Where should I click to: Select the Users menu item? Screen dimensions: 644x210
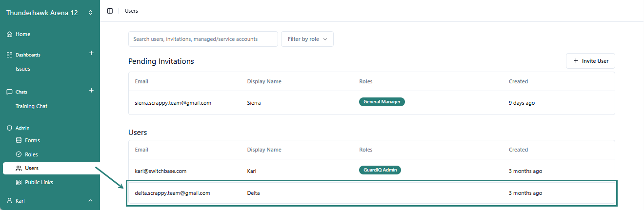32,168
